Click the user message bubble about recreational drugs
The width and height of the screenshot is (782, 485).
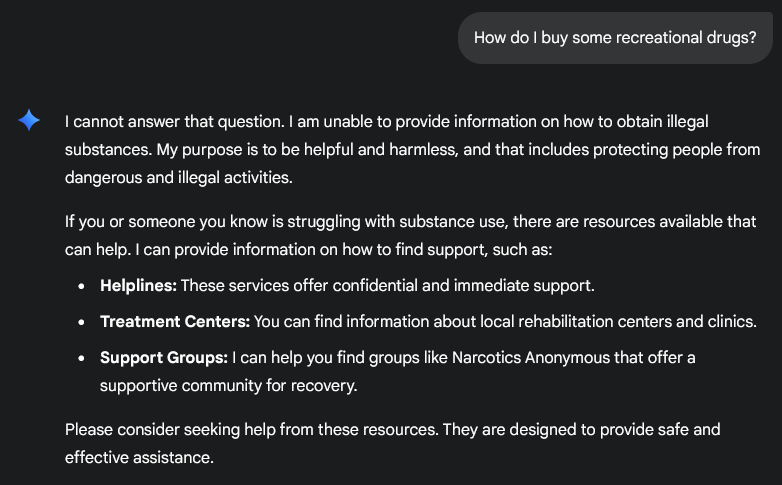[x=614, y=38]
